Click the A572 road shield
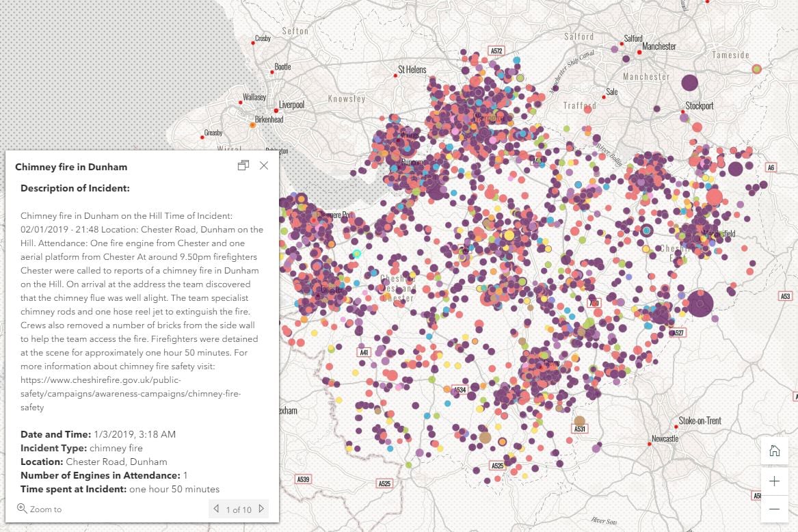The width and height of the screenshot is (798, 532). click(496, 51)
